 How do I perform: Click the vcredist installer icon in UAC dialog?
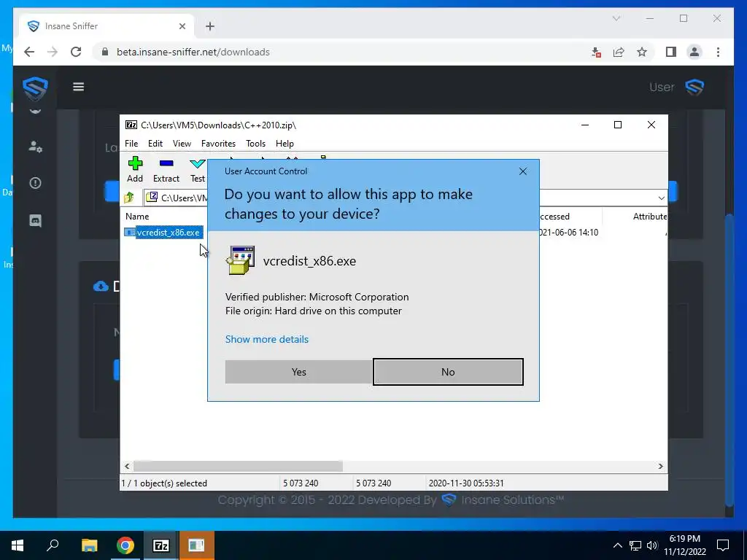pos(241,260)
